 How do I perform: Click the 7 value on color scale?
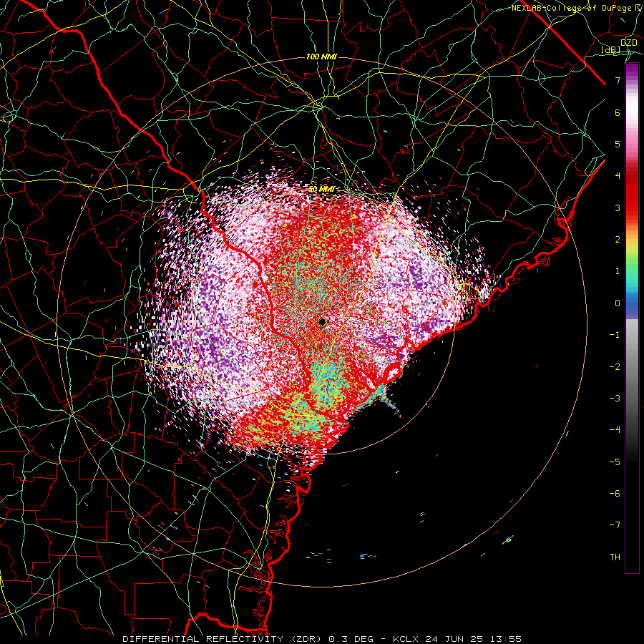(x=618, y=80)
